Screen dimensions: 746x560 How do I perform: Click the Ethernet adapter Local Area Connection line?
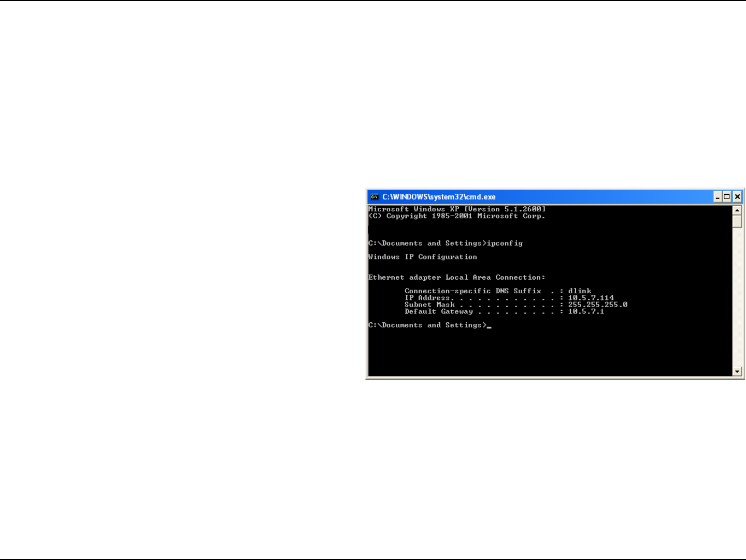point(456,278)
